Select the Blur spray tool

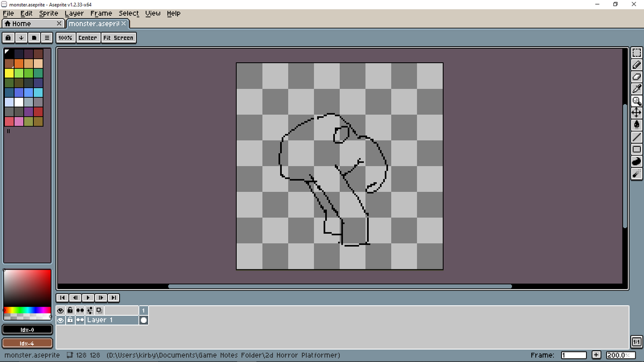(636, 173)
